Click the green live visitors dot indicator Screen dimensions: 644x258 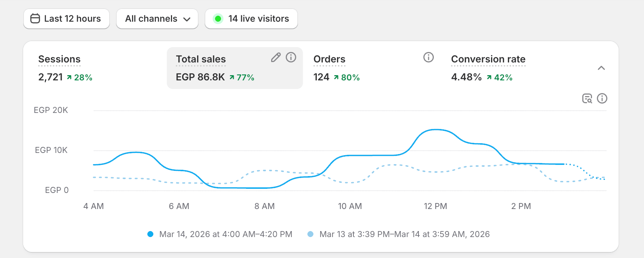point(218,18)
